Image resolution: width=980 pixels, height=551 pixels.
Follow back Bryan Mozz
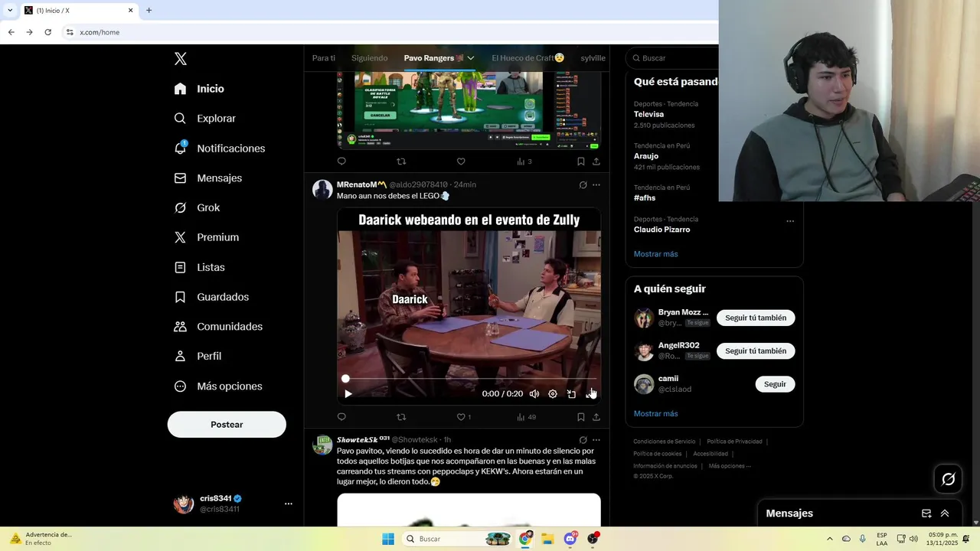[x=756, y=318]
